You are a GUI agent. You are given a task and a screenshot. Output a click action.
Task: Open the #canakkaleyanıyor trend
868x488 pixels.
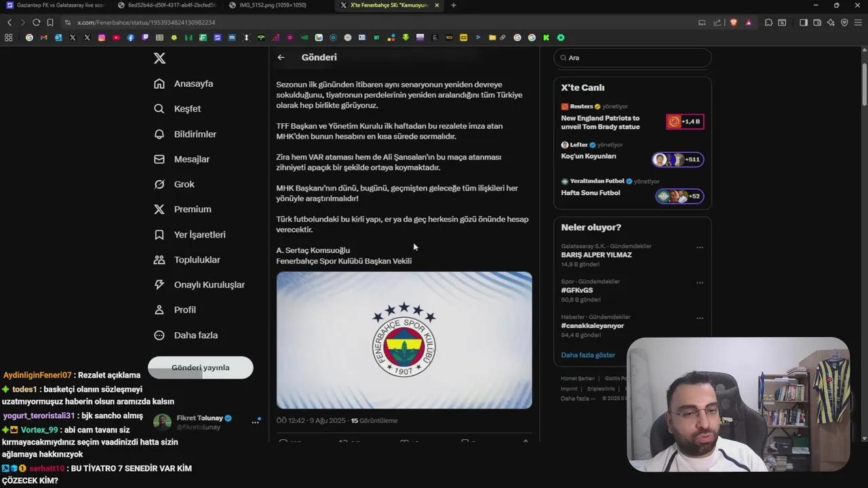pyautogui.click(x=593, y=325)
